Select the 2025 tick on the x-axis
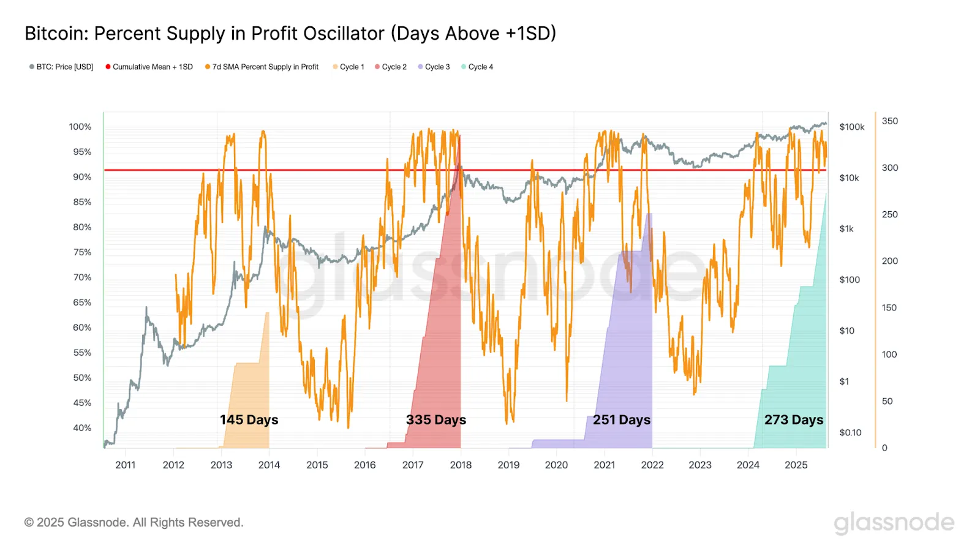Screen dimensions: 980x551 click(x=796, y=465)
